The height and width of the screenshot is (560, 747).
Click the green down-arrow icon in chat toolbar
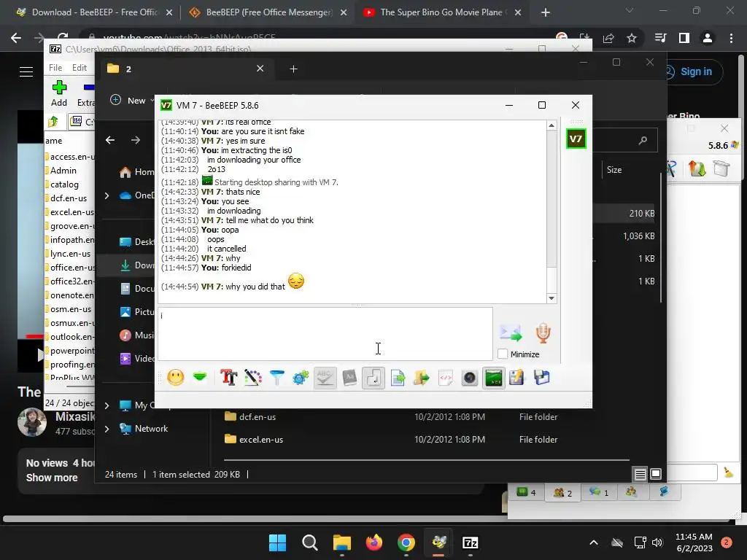click(200, 378)
